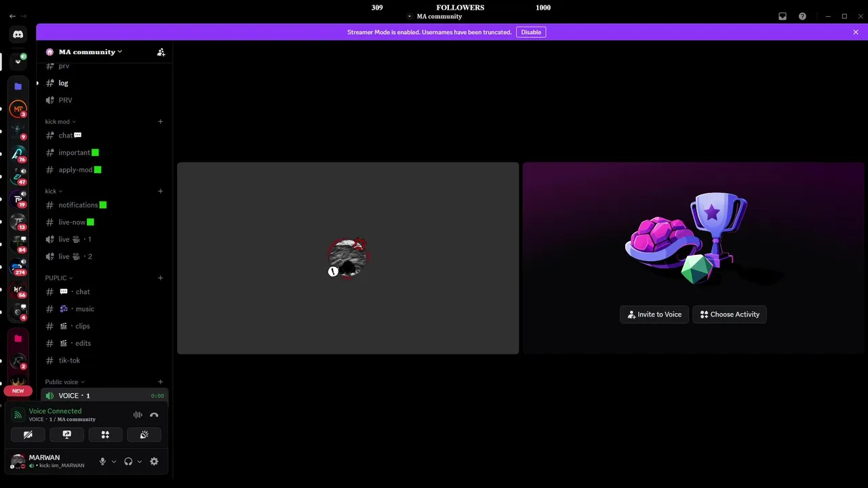Collapse the kick category

pyautogui.click(x=54, y=191)
